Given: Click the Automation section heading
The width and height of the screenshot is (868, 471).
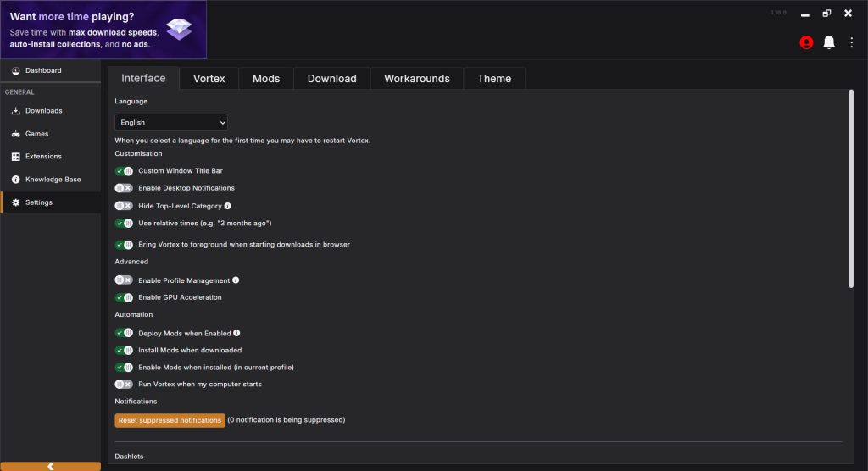Looking at the screenshot, I should click(133, 314).
